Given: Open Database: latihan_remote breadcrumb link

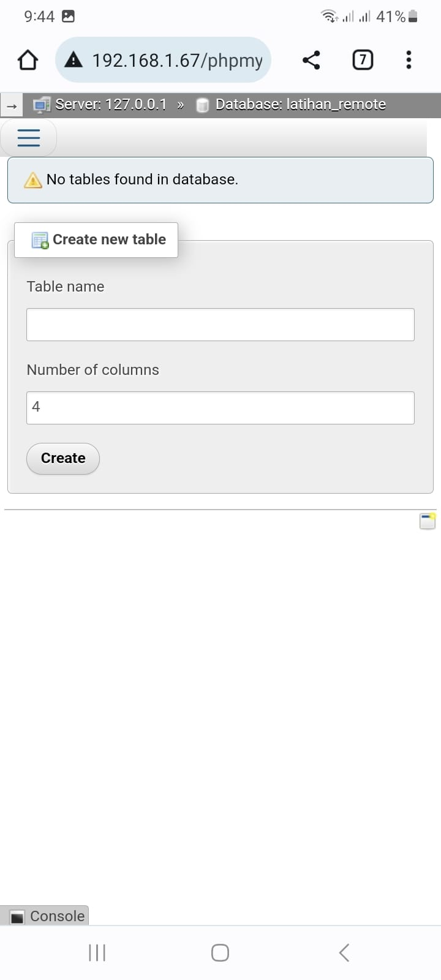Looking at the screenshot, I should pyautogui.click(x=300, y=104).
